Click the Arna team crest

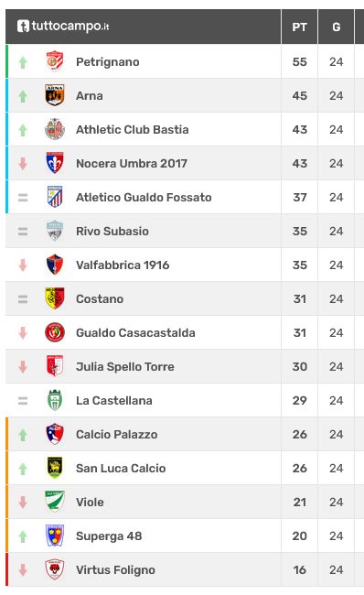tap(55, 95)
